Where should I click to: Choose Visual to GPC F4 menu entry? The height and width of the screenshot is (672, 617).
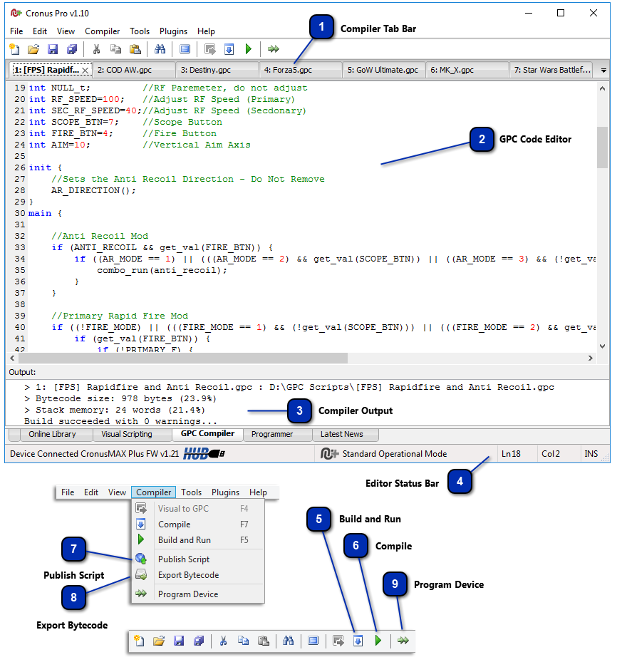point(198,509)
